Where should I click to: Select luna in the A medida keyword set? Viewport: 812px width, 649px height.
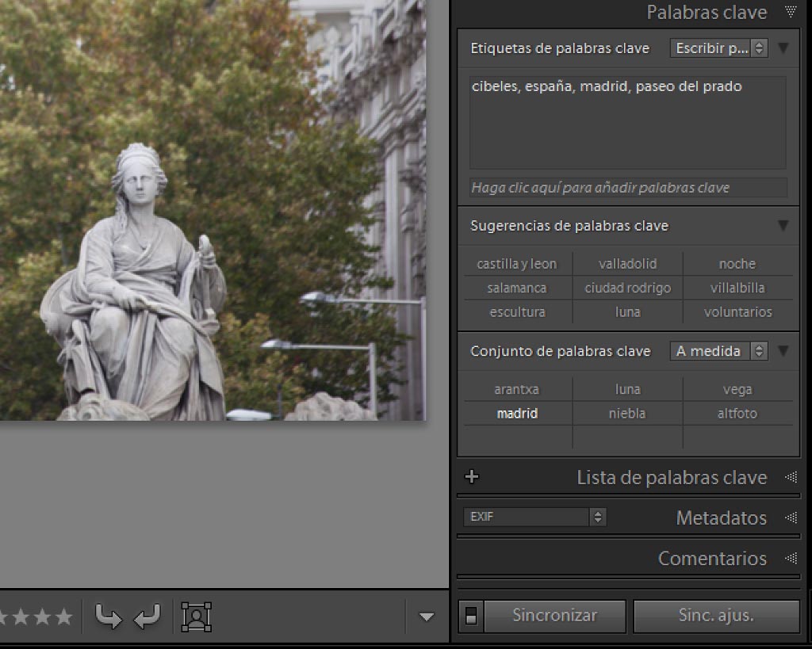coord(628,389)
